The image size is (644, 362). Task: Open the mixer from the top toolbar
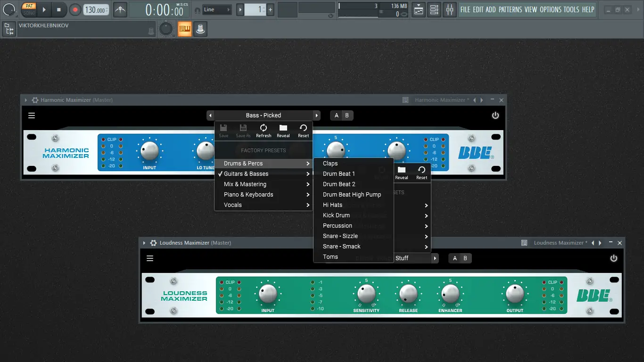tap(450, 9)
